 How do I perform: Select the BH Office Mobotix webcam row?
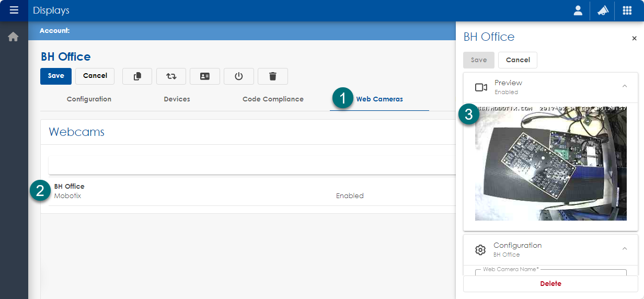coord(209,191)
